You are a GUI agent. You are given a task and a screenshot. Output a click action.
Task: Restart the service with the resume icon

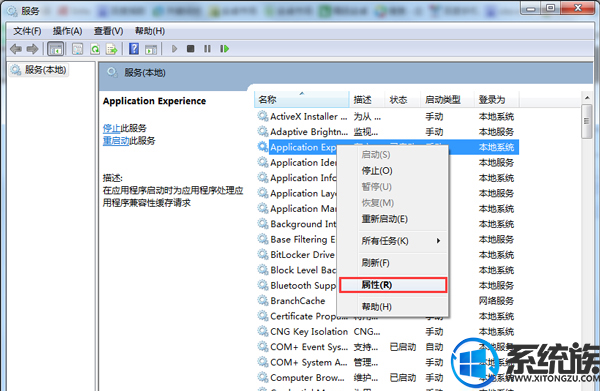tap(225, 49)
